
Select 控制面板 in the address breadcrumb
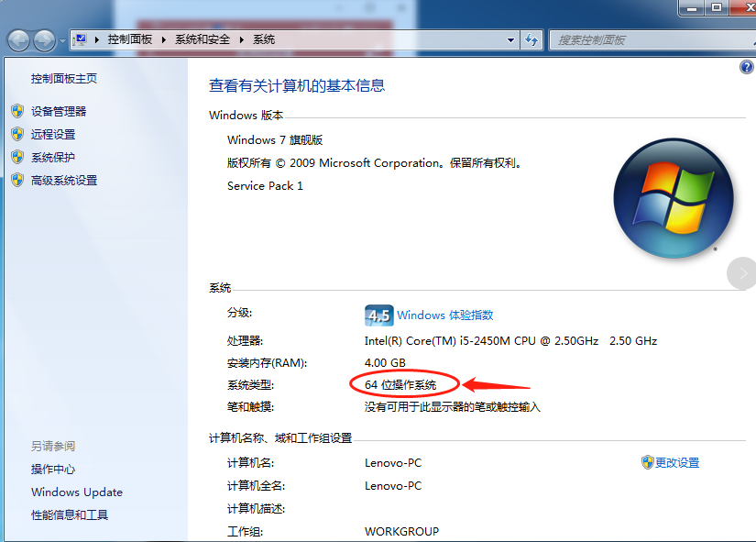point(131,39)
